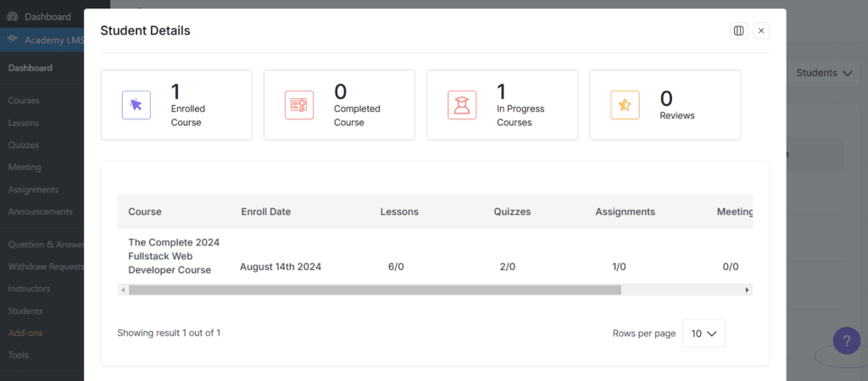Expand the Students dropdown behind the dialog
868x381 pixels.
tap(824, 73)
